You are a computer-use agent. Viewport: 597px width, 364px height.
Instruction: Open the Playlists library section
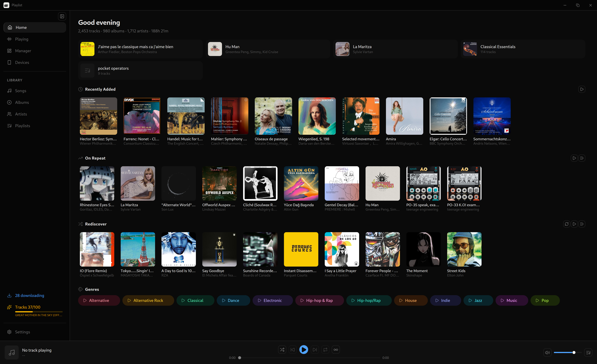[x=23, y=126]
